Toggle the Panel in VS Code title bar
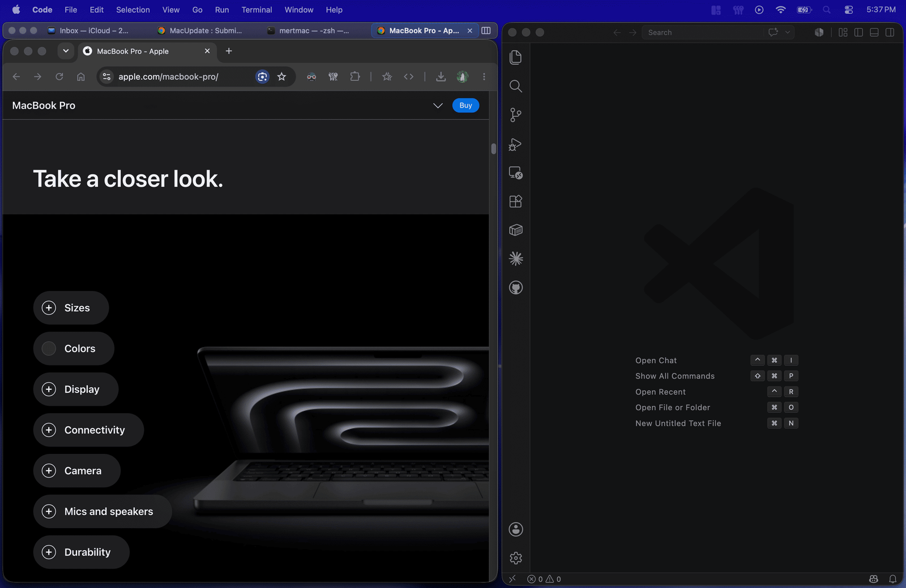This screenshot has height=588, width=906. pyautogui.click(x=874, y=32)
